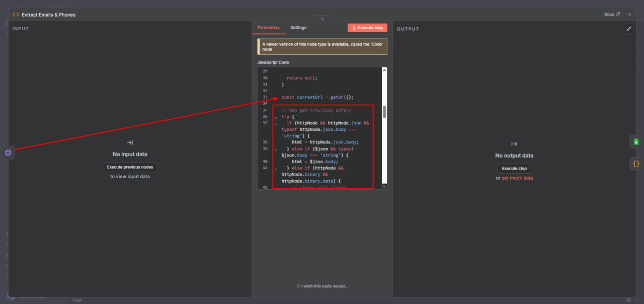Click the copy icon below the code editor scrollbar

tap(384, 186)
